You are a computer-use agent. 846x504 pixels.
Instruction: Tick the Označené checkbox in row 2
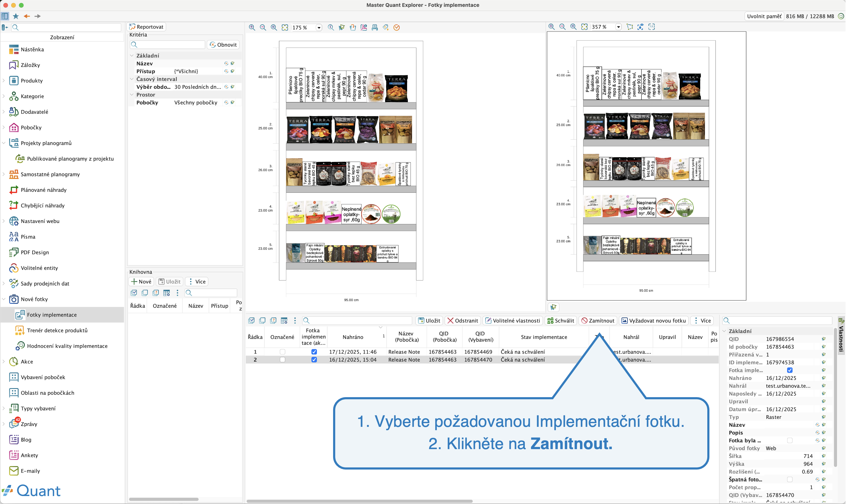282,360
